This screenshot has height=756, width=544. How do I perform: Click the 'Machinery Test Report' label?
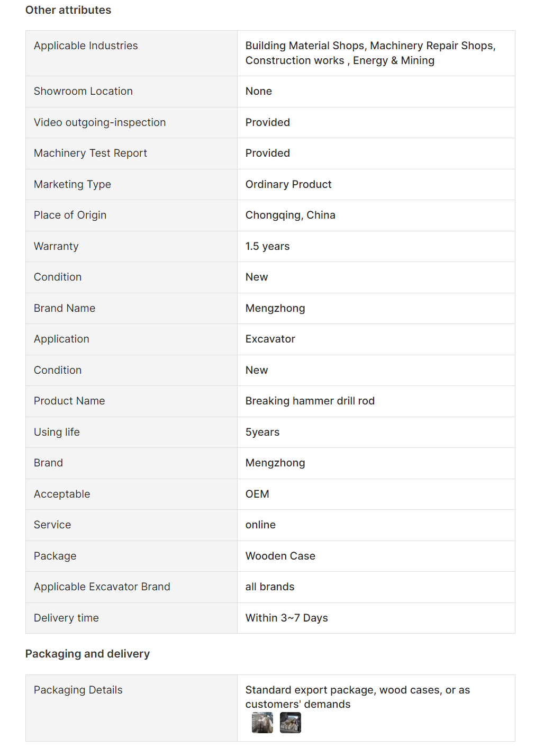point(90,153)
